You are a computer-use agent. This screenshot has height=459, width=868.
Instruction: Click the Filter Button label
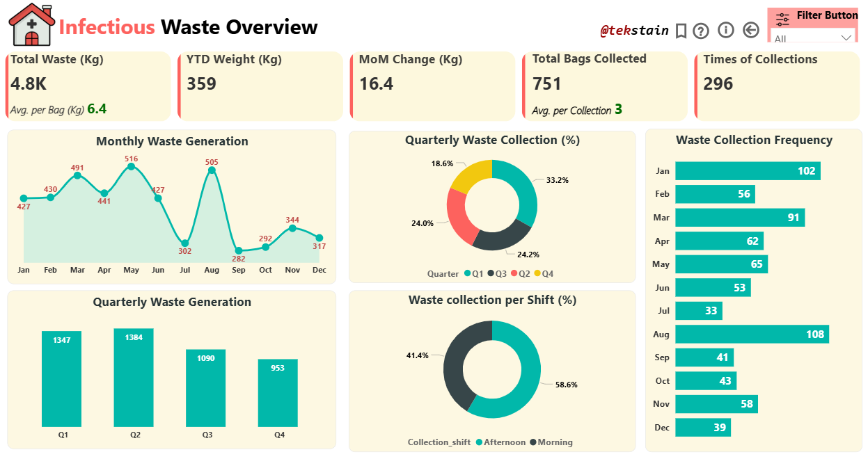(x=827, y=15)
